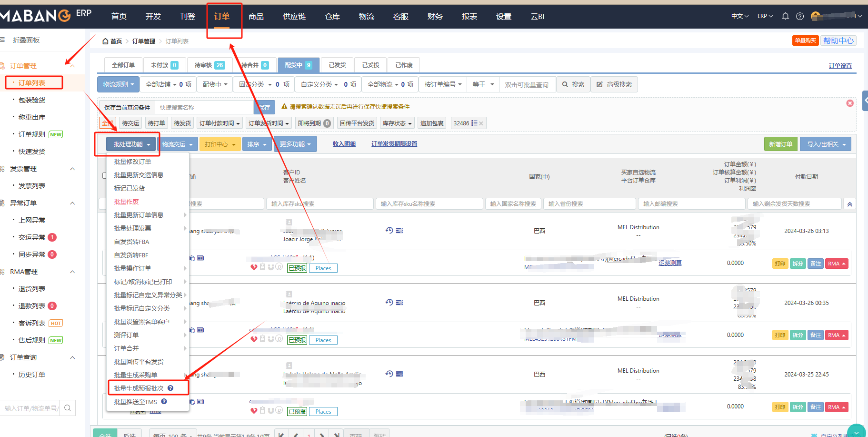
Task: Switch to the 待审核 tab
Action: click(x=210, y=65)
